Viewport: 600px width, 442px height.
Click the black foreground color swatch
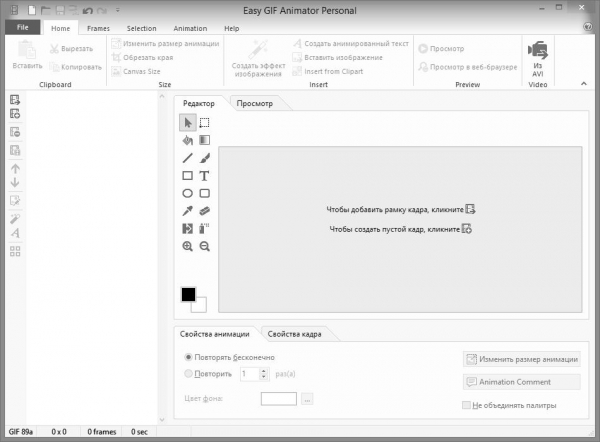coord(188,294)
